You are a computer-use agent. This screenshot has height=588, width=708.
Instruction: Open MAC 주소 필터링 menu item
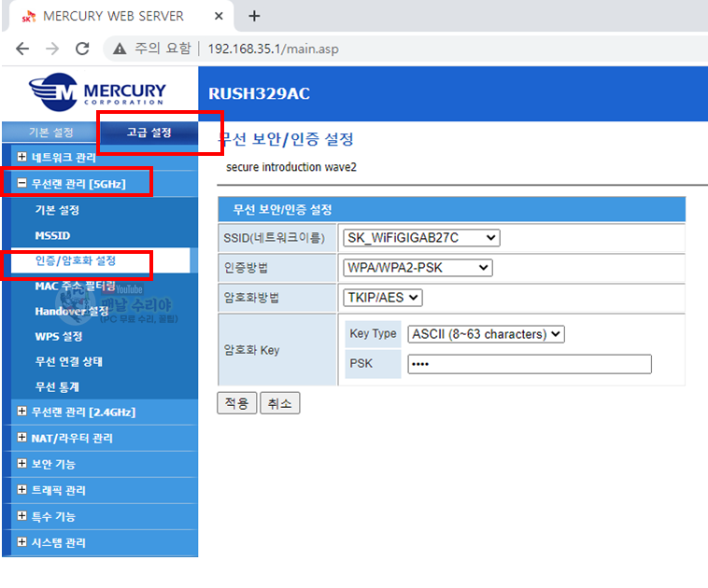click(x=75, y=287)
